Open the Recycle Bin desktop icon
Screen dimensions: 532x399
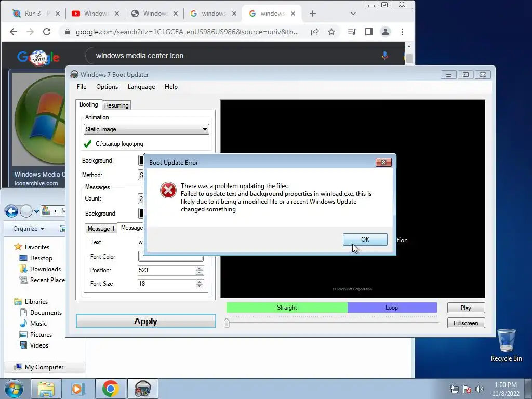pos(506,345)
